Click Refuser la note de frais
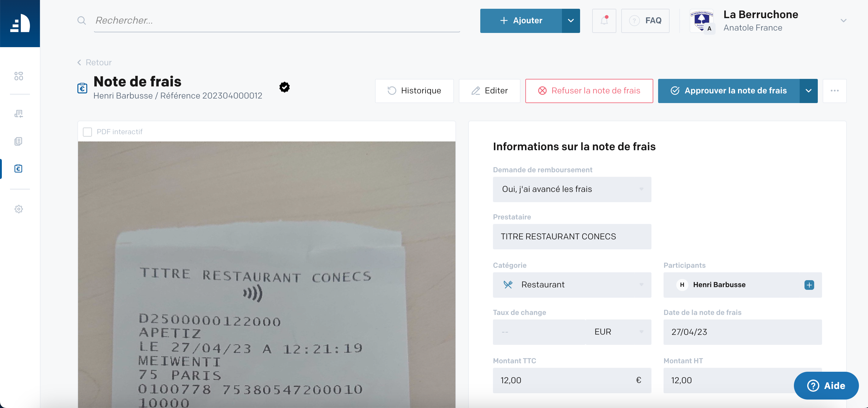 589,91
